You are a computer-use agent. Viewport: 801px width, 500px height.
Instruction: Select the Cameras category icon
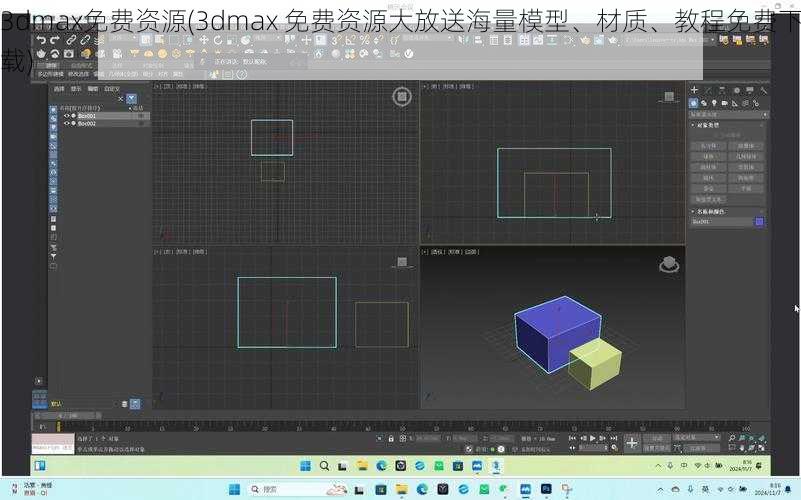724,103
